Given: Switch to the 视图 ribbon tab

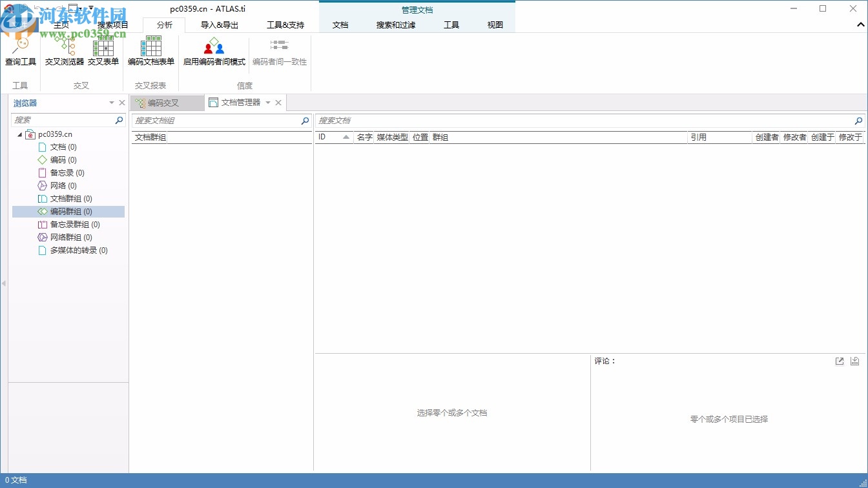Looking at the screenshot, I should click(495, 25).
